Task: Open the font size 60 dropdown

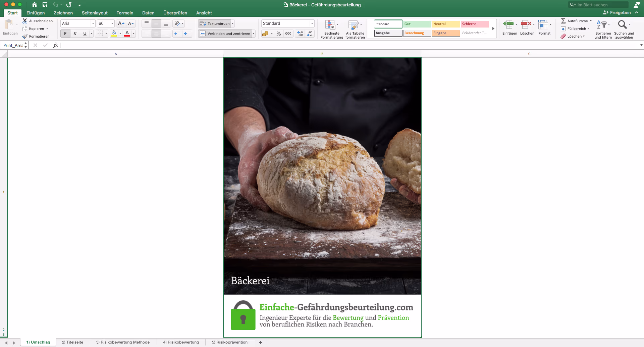Action: point(112,23)
